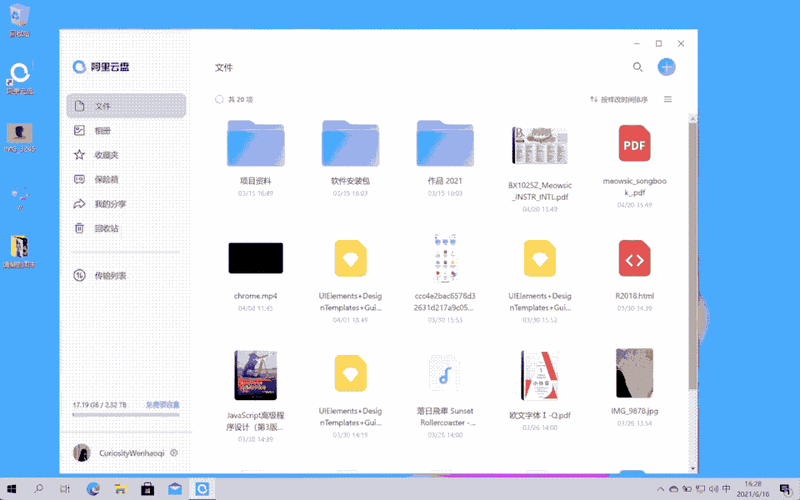The width and height of the screenshot is (800, 500).
Task: Select the 文件 files tab in sidebar
Action: 126,106
